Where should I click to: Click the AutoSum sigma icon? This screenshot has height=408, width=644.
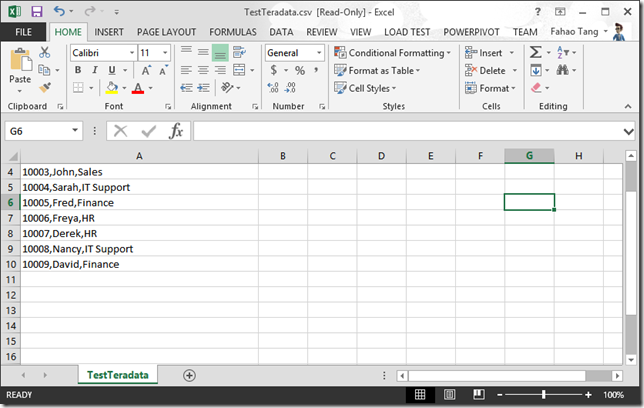pos(536,52)
